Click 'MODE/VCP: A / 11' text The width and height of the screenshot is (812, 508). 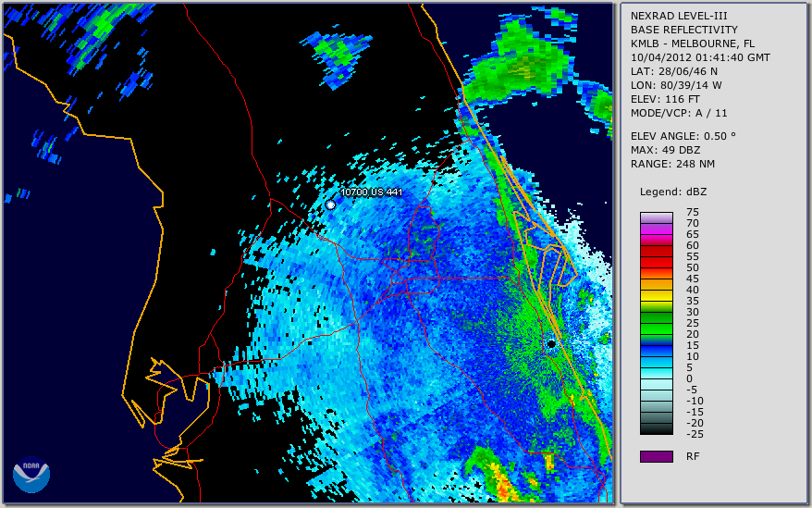(x=679, y=113)
